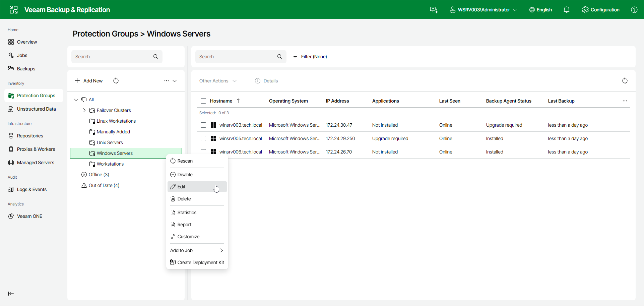
Task: Open column chooser ellipsis in table header
Action: coord(625,101)
